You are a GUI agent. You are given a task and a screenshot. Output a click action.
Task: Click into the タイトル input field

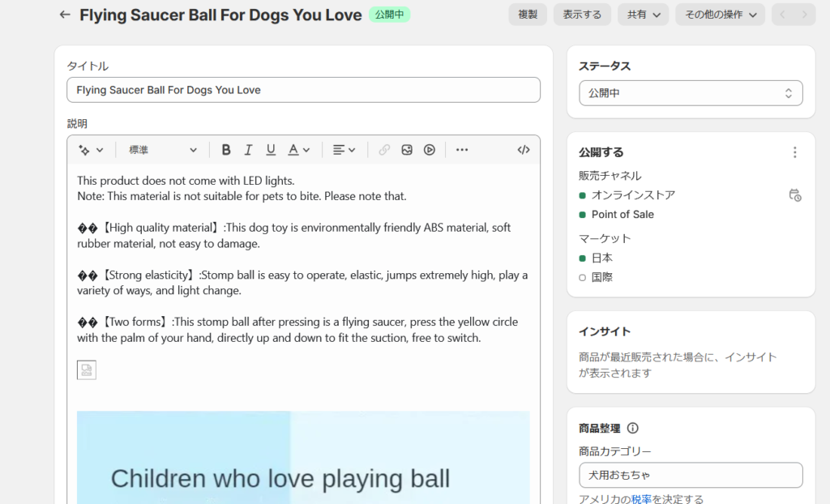pyautogui.click(x=303, y=90)
